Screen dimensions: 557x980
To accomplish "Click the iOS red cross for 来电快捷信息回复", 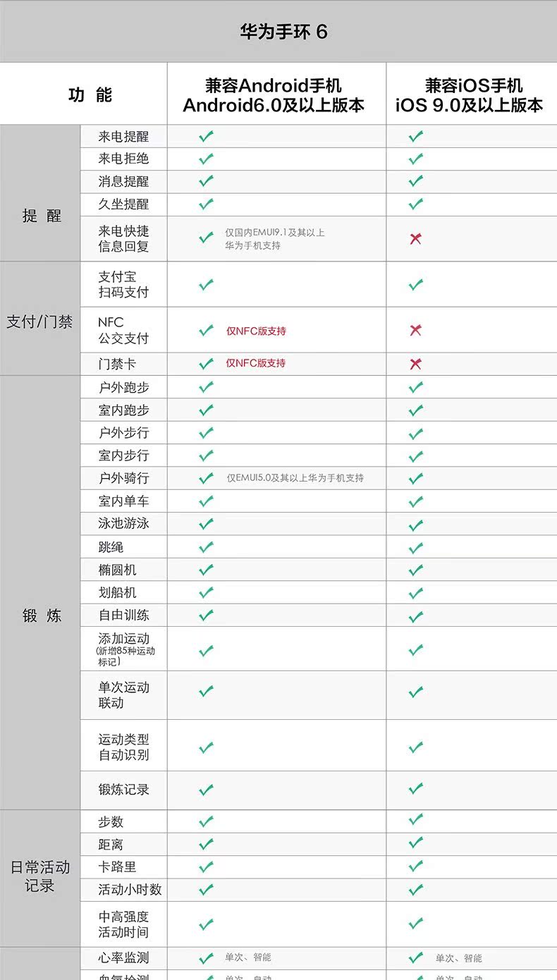I will coord(415,238).
